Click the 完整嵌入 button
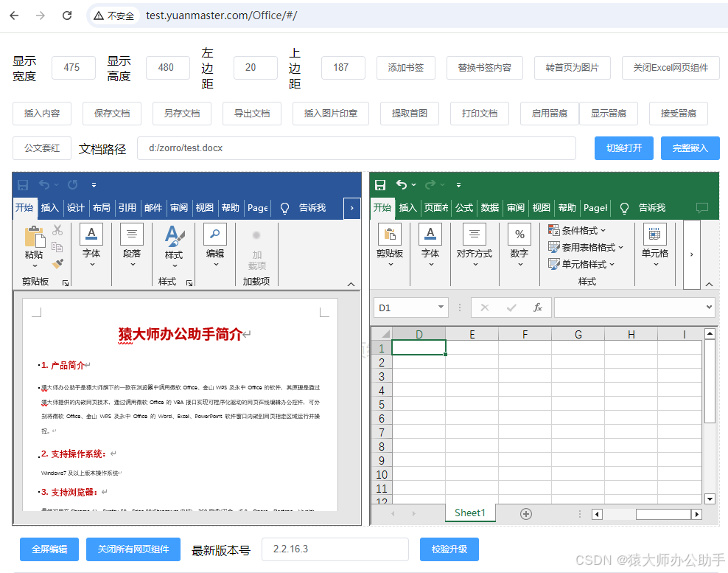Screen dimensions: 728x573 [x=690, y=148]
